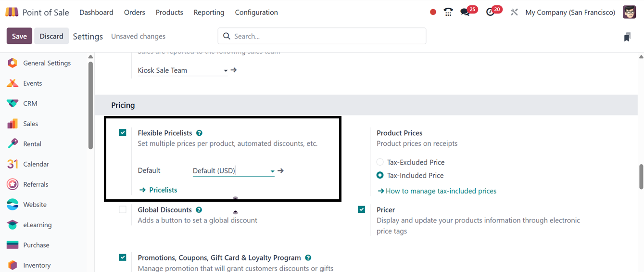Open the Configuration menu
This screenshot has height=272, width=644.
(x=256, y=13)
